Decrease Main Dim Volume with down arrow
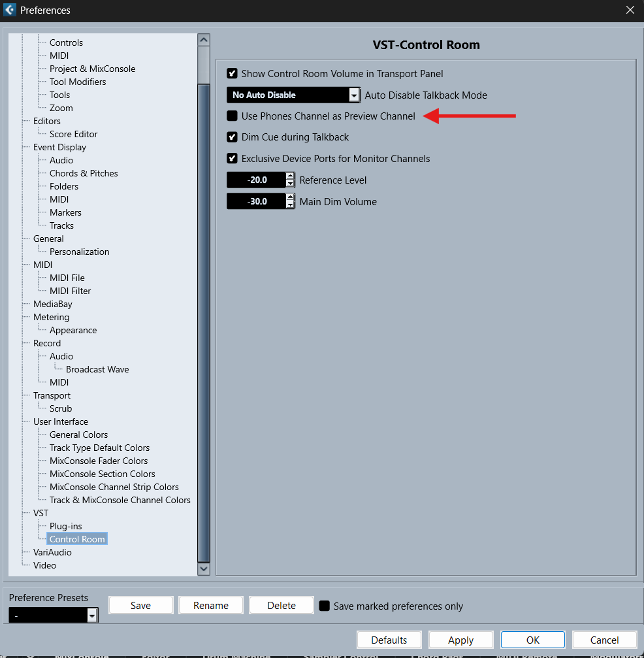 coord(290,206)
